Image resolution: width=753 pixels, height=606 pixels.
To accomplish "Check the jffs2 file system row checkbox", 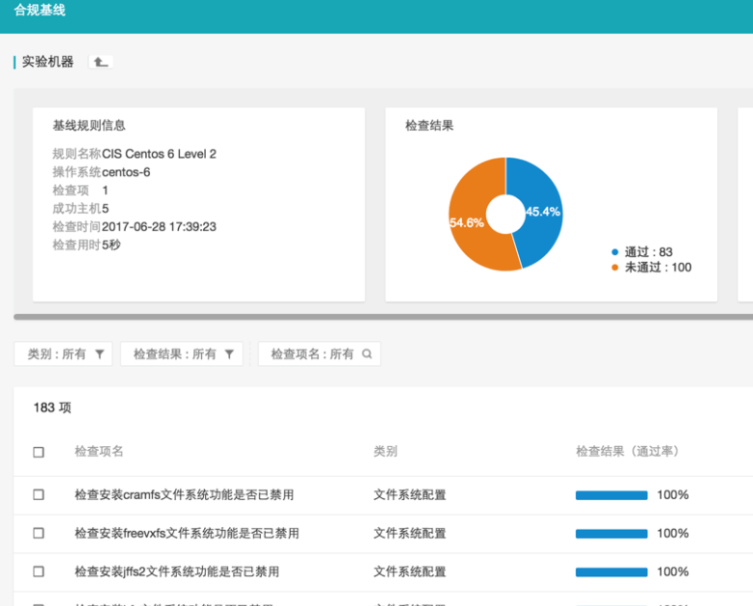I will [x=38, y=571].
